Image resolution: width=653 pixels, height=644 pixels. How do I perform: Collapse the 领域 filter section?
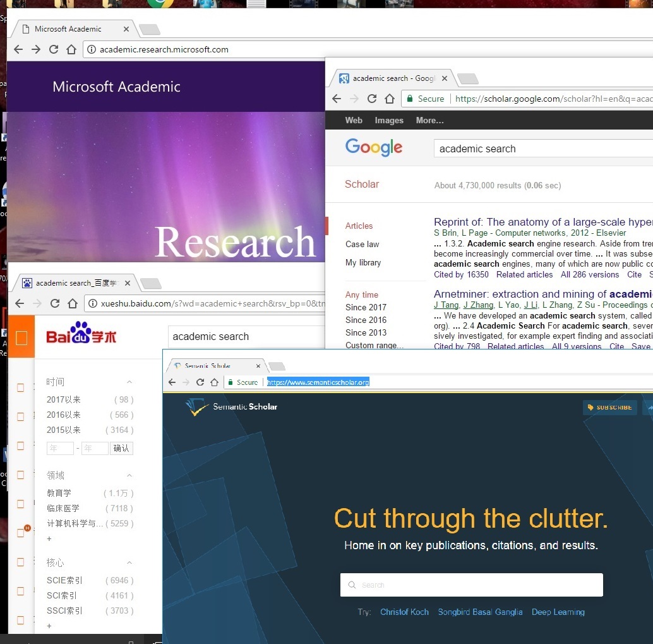[129, 475]
